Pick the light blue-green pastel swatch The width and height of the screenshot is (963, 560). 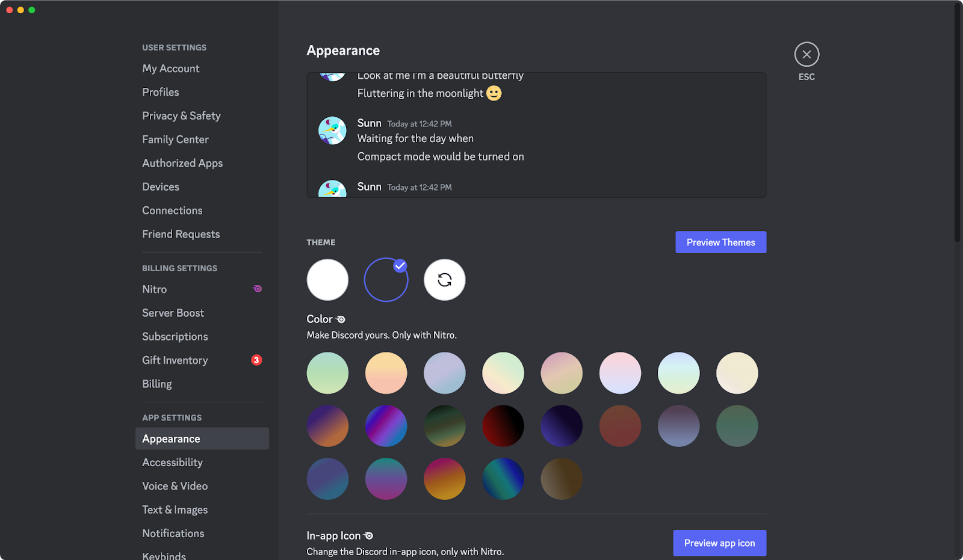(678, 373)
